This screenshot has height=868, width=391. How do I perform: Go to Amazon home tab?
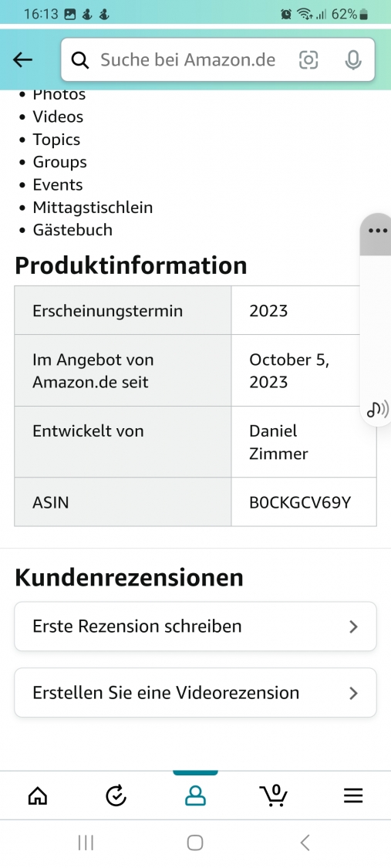[38, 796]
